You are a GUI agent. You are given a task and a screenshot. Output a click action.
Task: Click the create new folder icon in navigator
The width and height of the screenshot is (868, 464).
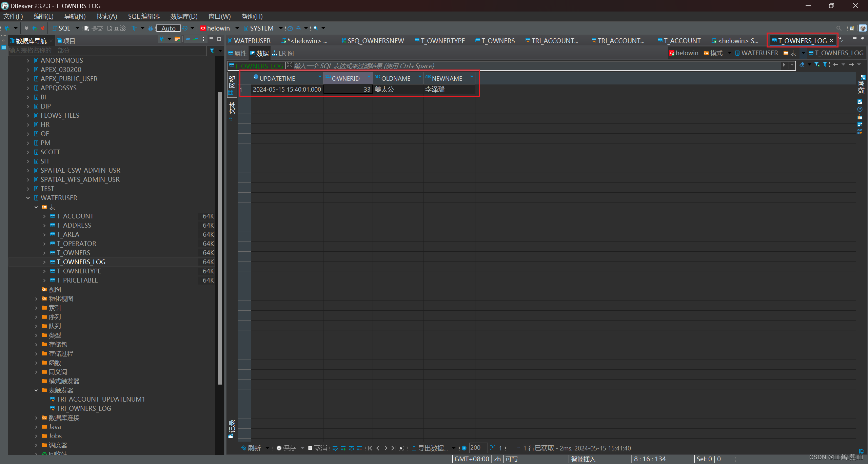[177, 40]
